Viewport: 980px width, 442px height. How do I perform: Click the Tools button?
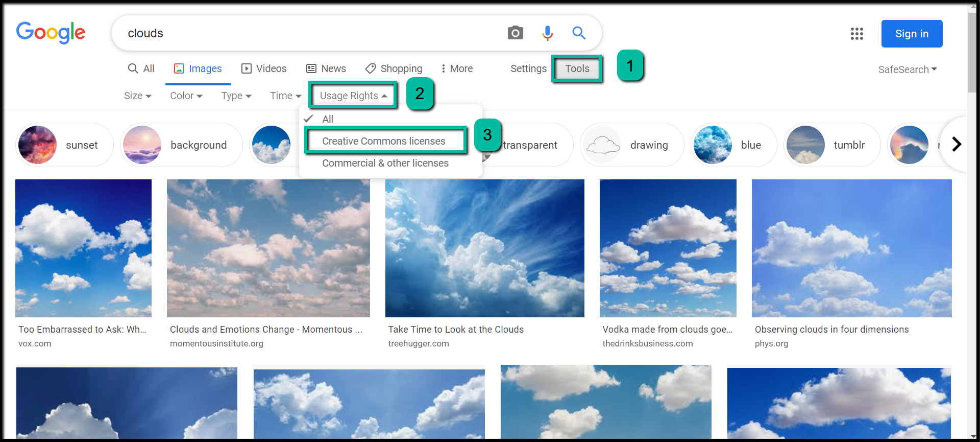(577, 68)
